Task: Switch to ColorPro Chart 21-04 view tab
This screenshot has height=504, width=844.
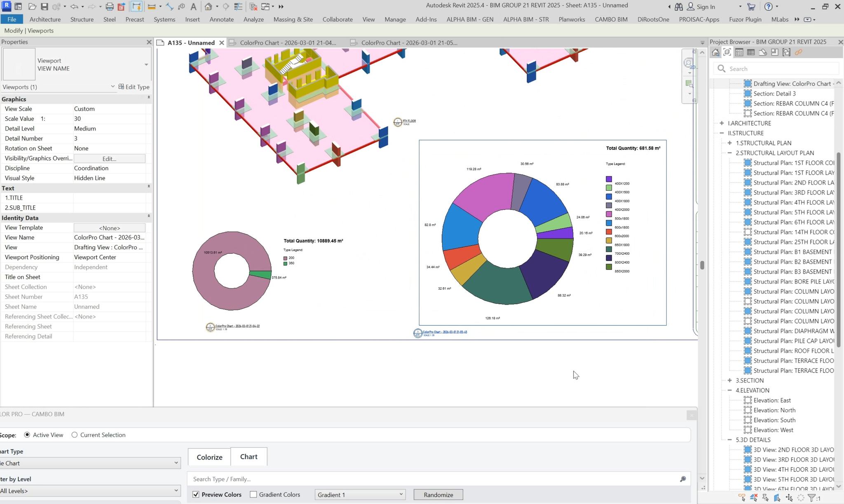Action: [288, 42]
